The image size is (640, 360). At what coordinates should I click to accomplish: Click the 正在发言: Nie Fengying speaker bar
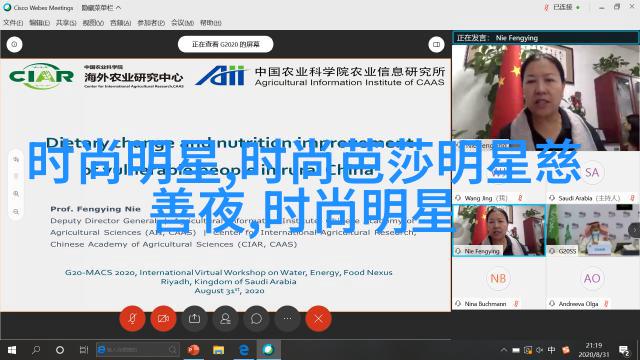(546, 38)
